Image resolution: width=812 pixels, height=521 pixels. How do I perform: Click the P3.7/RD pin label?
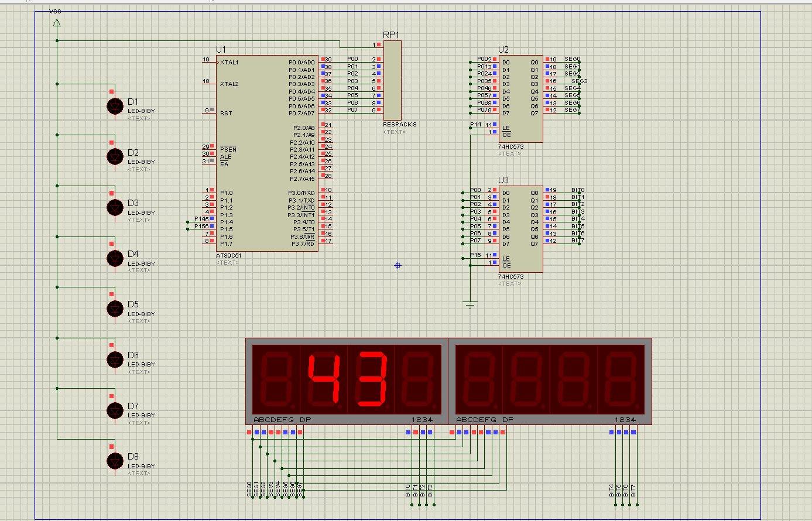coord(303,244)
